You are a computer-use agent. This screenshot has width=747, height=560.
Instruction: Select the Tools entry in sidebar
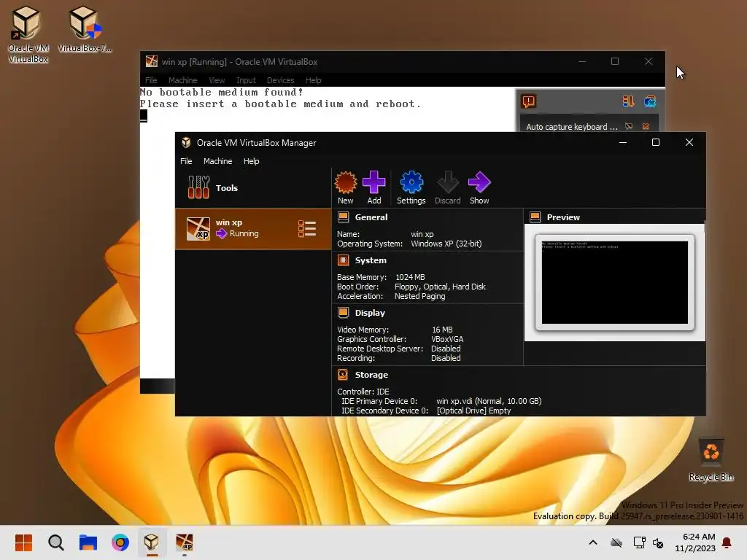pos(253,188)
